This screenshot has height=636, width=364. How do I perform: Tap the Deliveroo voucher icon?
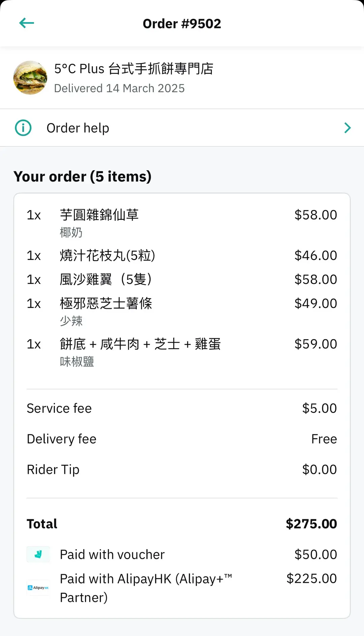[38, 554]
